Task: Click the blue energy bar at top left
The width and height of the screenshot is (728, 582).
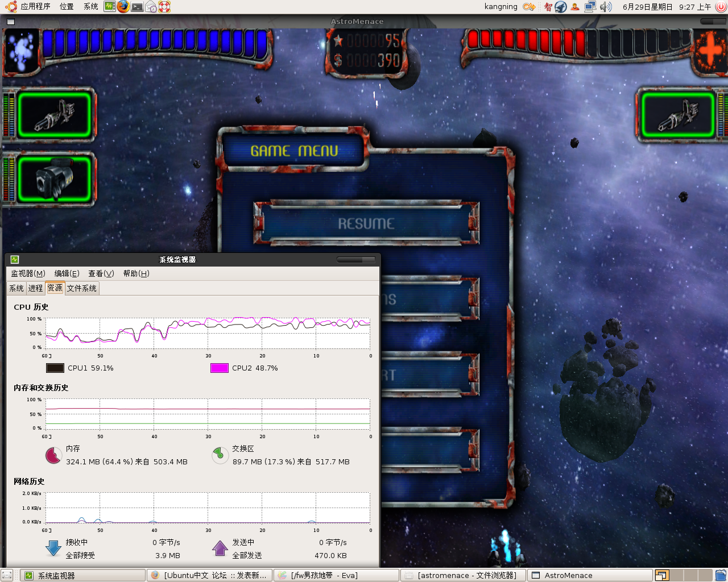Action: 155,44
